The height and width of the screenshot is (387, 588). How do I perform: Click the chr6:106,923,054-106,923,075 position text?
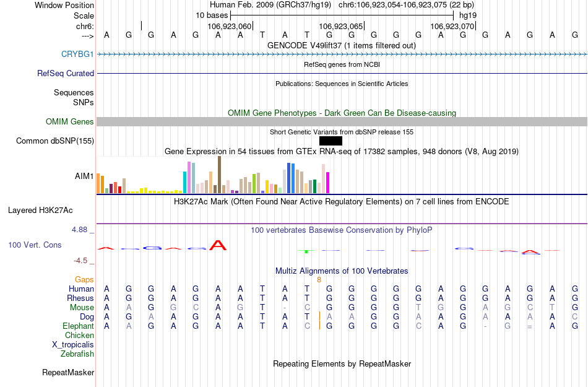pos(406,5)
